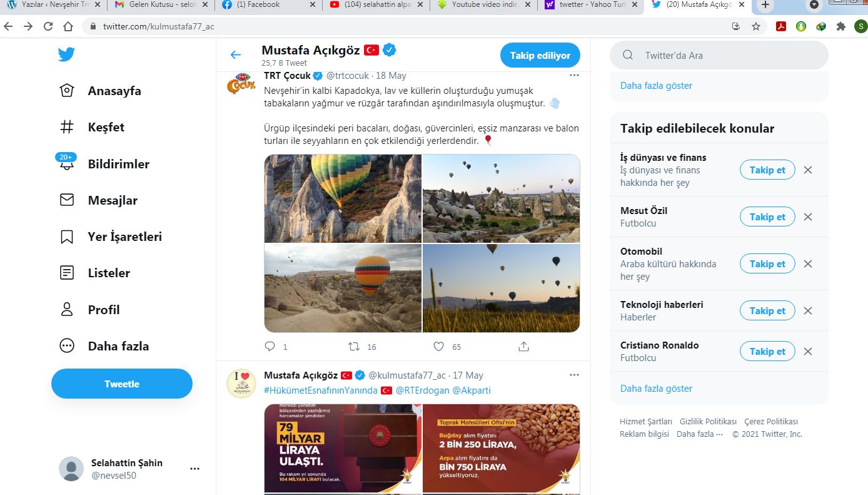The width and height of the screenshot is (868, 495).
Task: Share the TRT Çocuk tweet
Action: click(524, 346)
